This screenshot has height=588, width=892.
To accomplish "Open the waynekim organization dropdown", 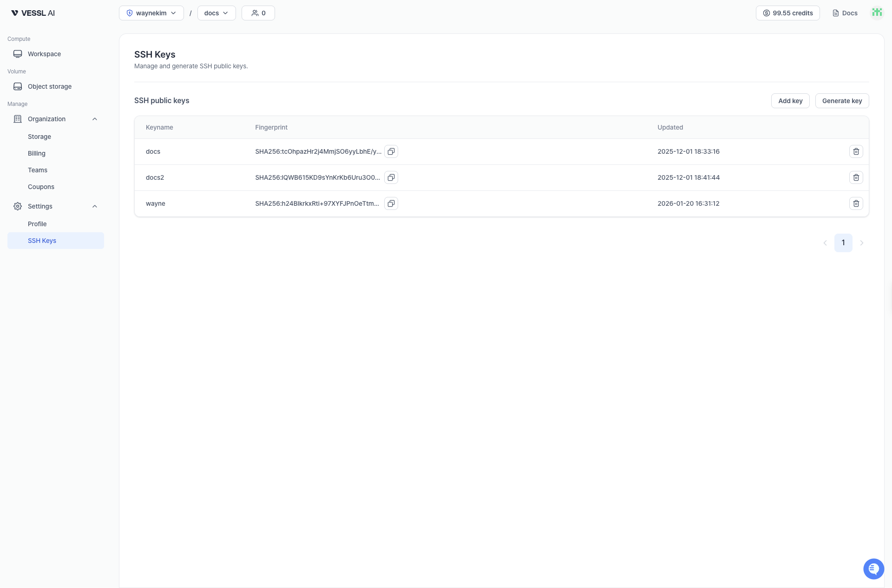I will 151,13.
